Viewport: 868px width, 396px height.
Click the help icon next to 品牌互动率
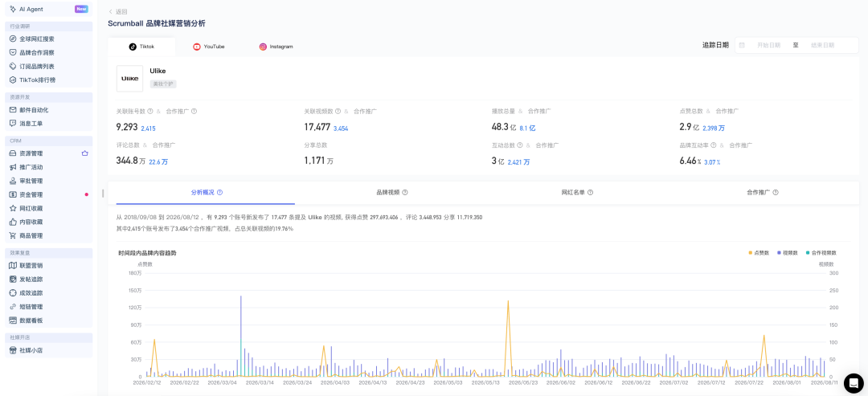point(714,145)
